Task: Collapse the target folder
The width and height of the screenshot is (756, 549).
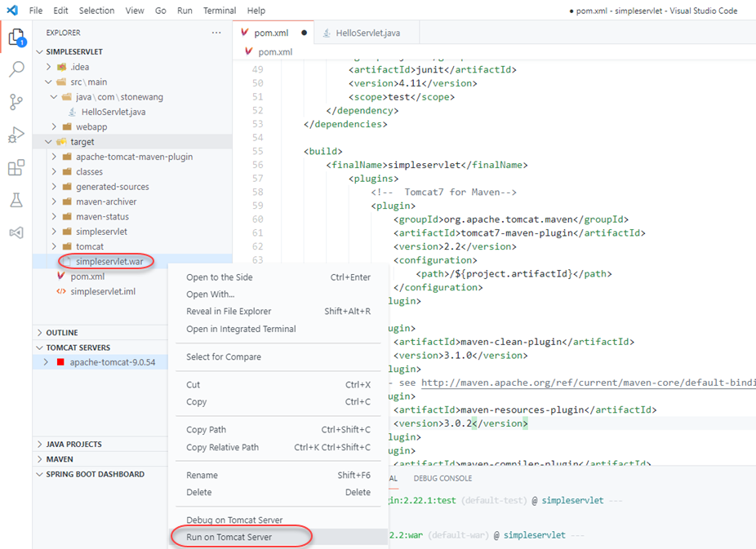Action: click(48, 142)
